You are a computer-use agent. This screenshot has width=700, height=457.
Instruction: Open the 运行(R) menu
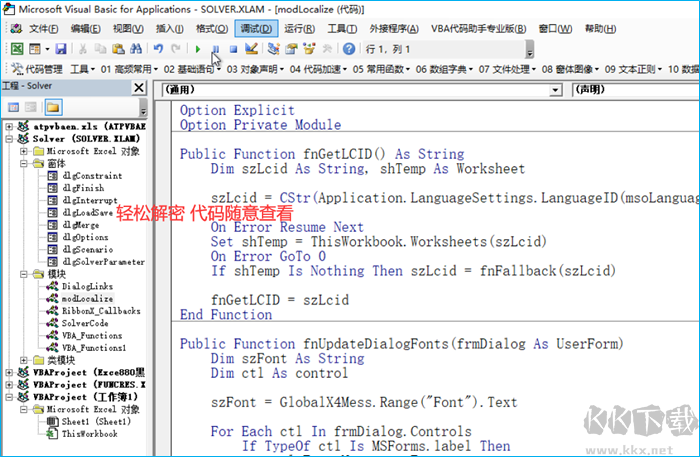tap(299, 29)
